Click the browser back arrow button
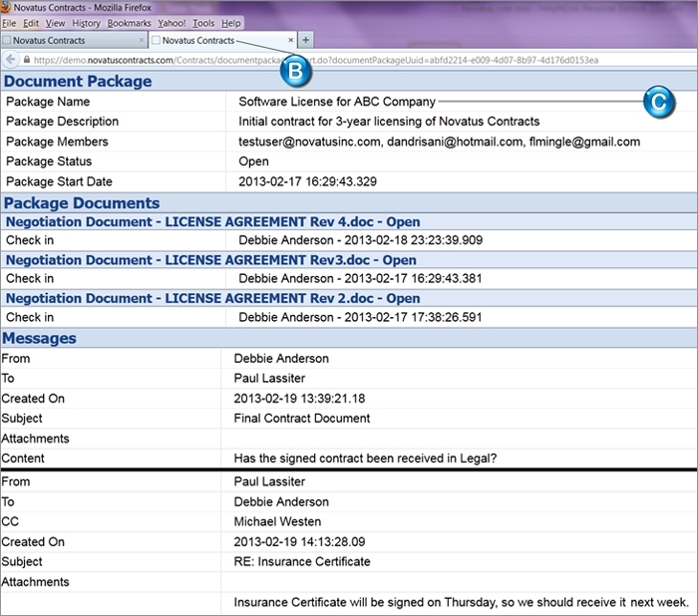The width and height of the screenshot is (698, 616). coord(11,60)
